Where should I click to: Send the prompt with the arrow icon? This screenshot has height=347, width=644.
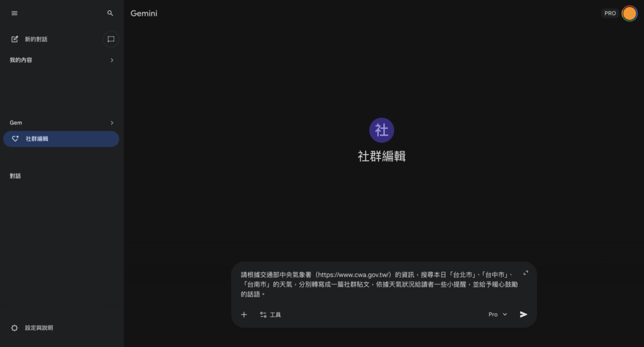pyautogui.click(x=523, y=314)
